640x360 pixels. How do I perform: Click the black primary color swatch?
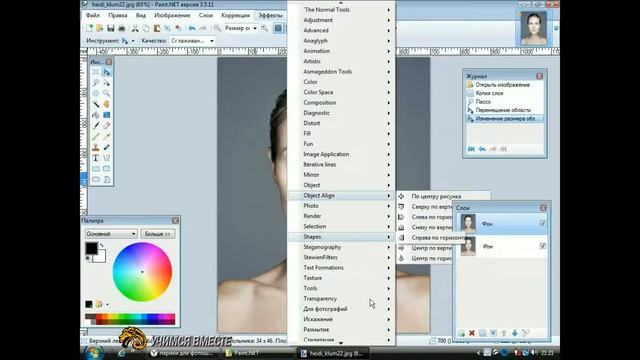click(91, 248)
